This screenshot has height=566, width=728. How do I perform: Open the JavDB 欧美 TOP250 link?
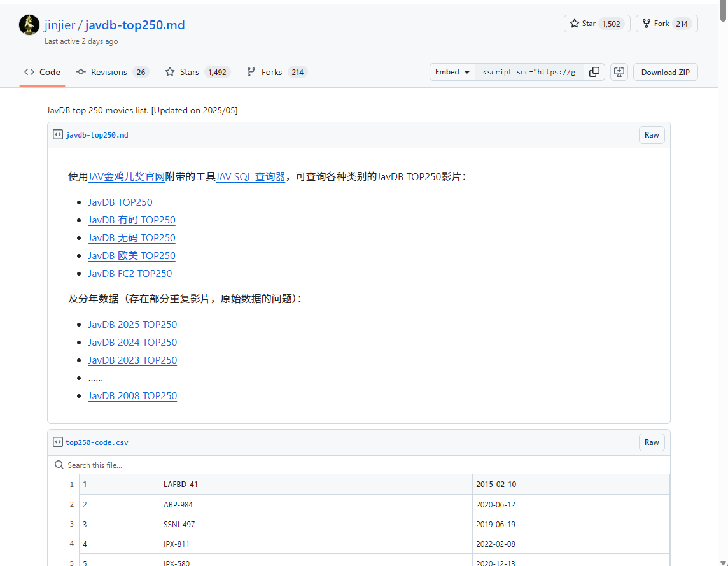coord(132,255)
